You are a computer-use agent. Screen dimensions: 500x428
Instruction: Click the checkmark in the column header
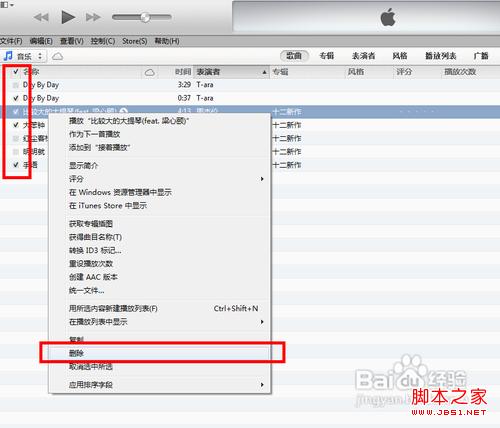click(x=15, y=72)
